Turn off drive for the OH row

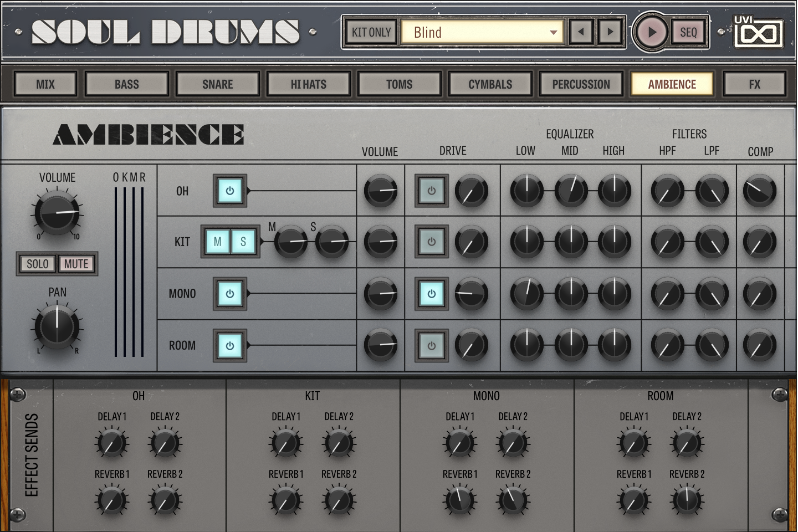point(431,191)
